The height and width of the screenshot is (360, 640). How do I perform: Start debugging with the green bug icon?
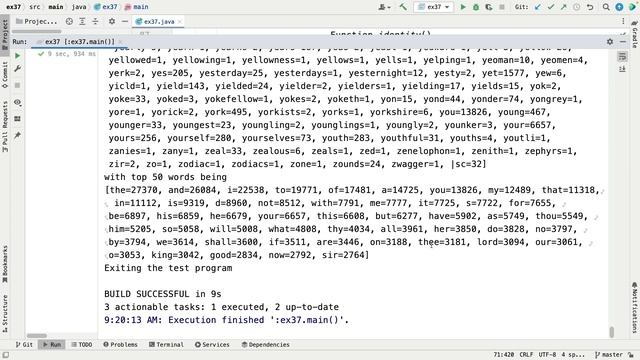pos(476,7)
